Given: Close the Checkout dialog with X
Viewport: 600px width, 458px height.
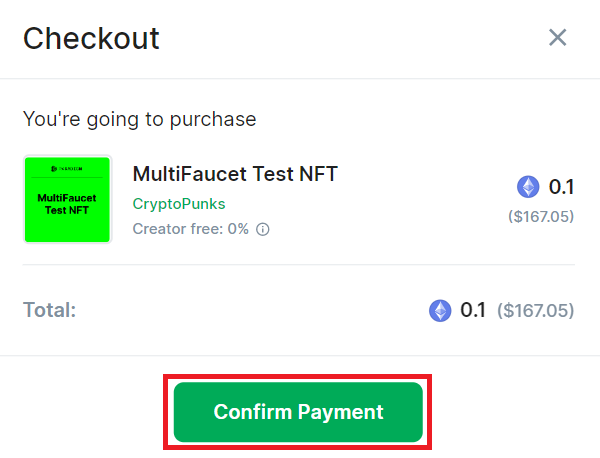Looking at the screenshot, I should pos(557,37).
